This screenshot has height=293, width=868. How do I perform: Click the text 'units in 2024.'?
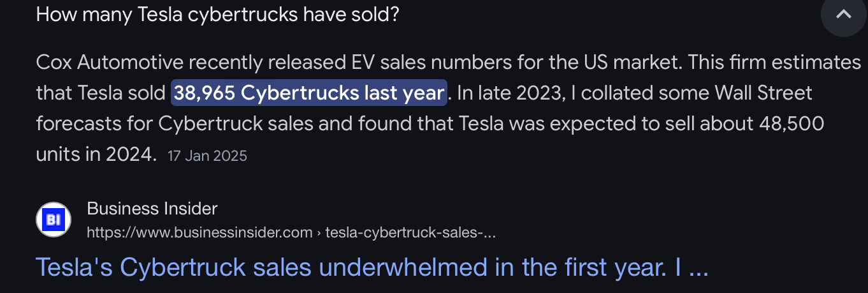point(96,154)
